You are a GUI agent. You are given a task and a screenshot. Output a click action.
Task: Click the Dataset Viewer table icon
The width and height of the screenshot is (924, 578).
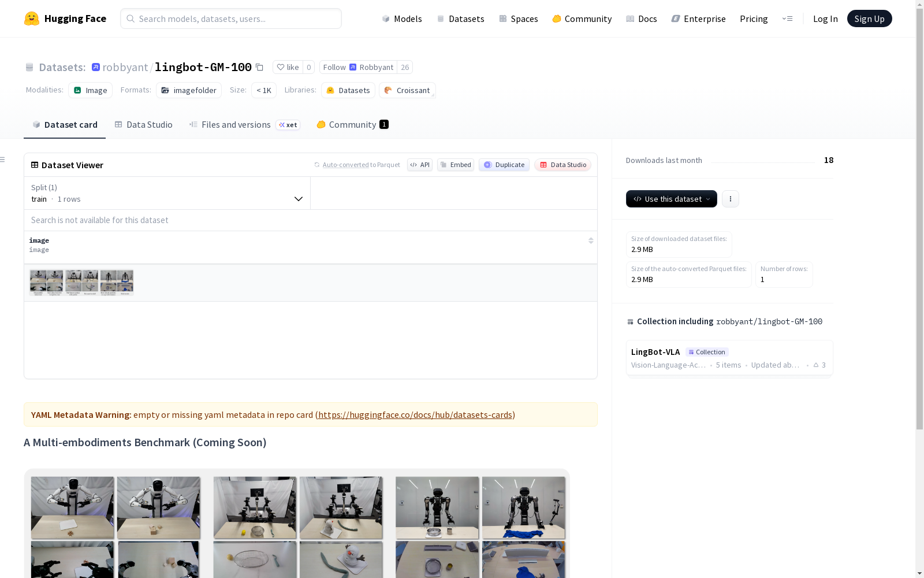[x=35, y=165]
